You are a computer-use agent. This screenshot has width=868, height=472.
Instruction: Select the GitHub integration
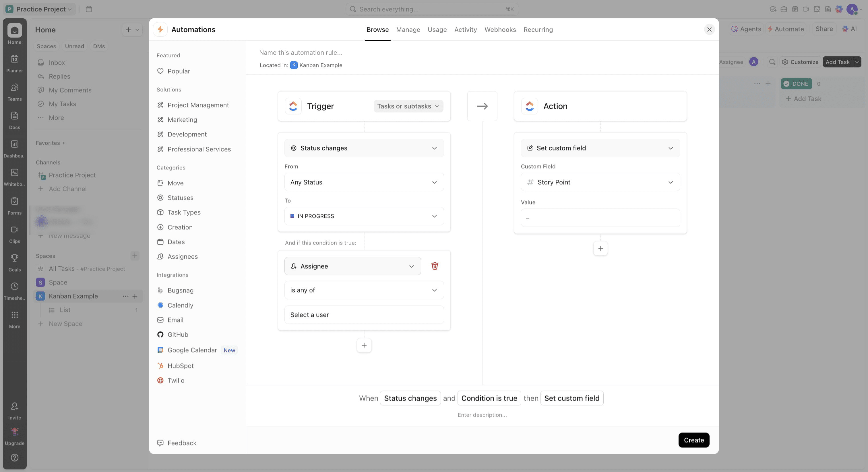coord(173,334)
